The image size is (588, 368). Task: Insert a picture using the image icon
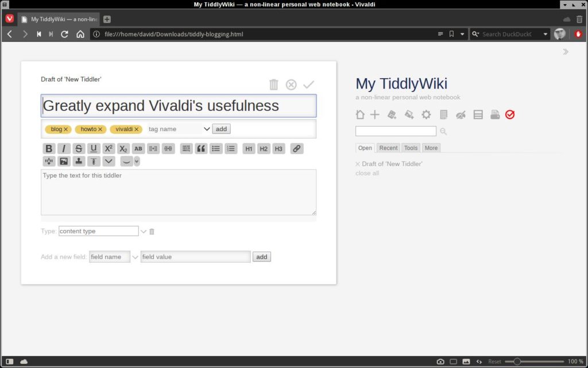pyautogui.click(x=64, y=162)
